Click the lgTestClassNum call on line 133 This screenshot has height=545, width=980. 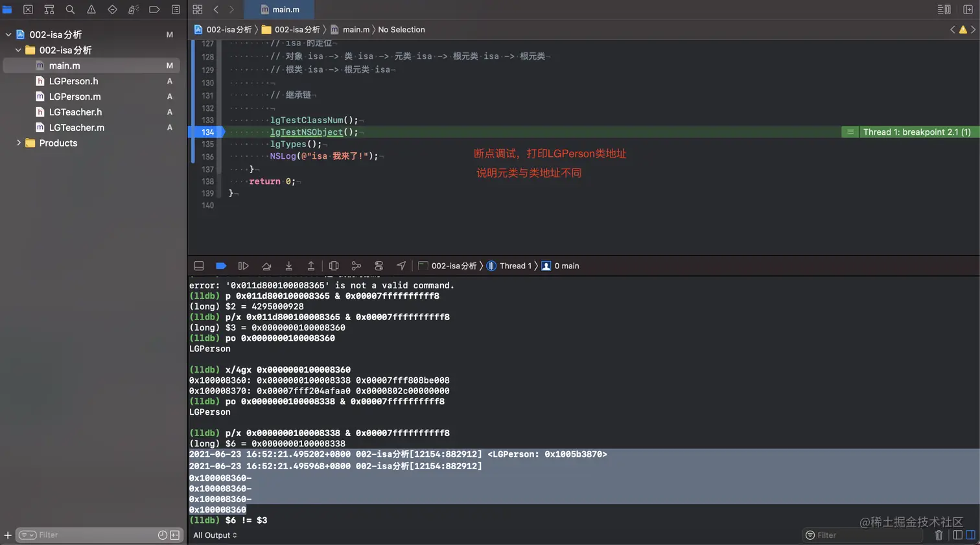pyautogui.click(x=314, y=120)
